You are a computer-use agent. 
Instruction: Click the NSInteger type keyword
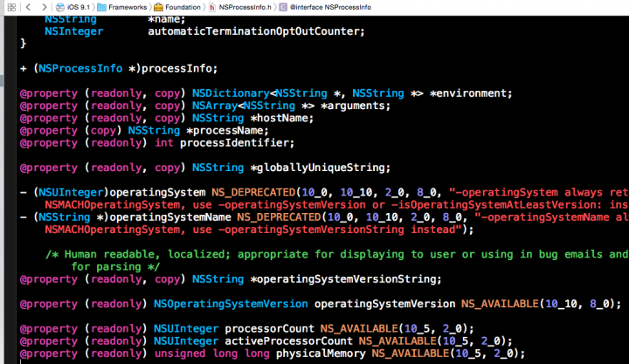tap(73, 31)
